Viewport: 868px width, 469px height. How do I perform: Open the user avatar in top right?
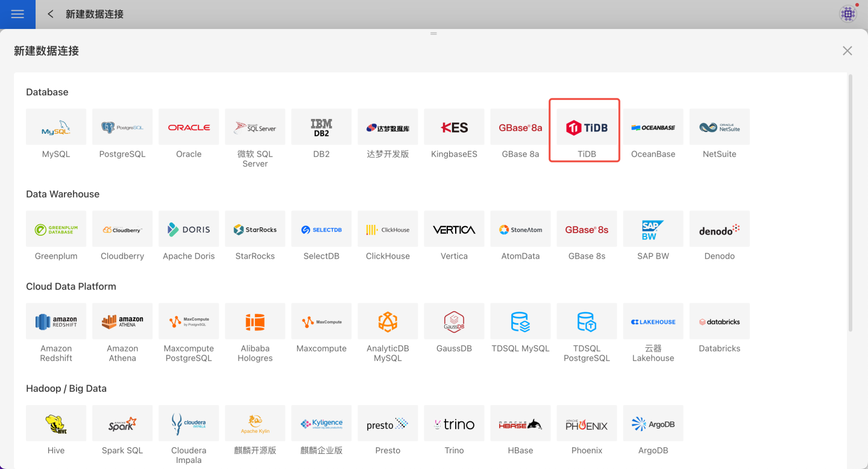click(x=848, y=14)
